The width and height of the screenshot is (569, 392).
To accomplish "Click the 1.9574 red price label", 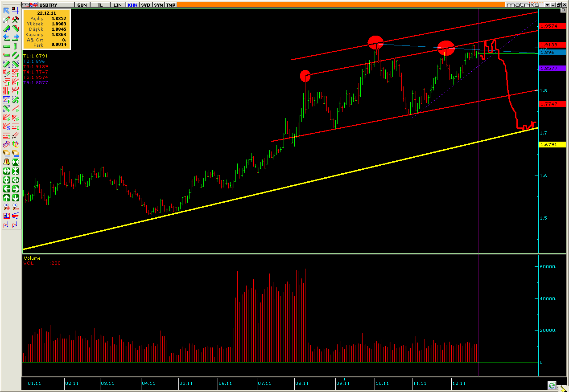I will (x=552, y=26).
